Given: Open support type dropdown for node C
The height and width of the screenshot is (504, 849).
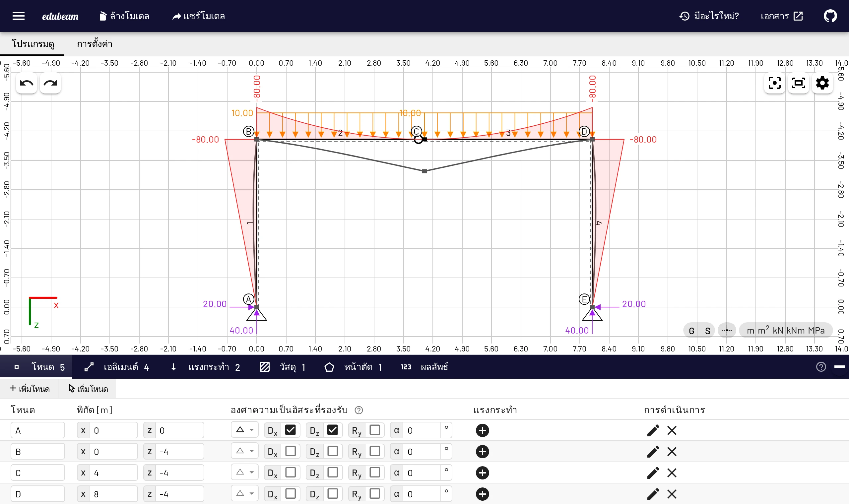Looking at the screenshot, I should (x=244, y=473).
